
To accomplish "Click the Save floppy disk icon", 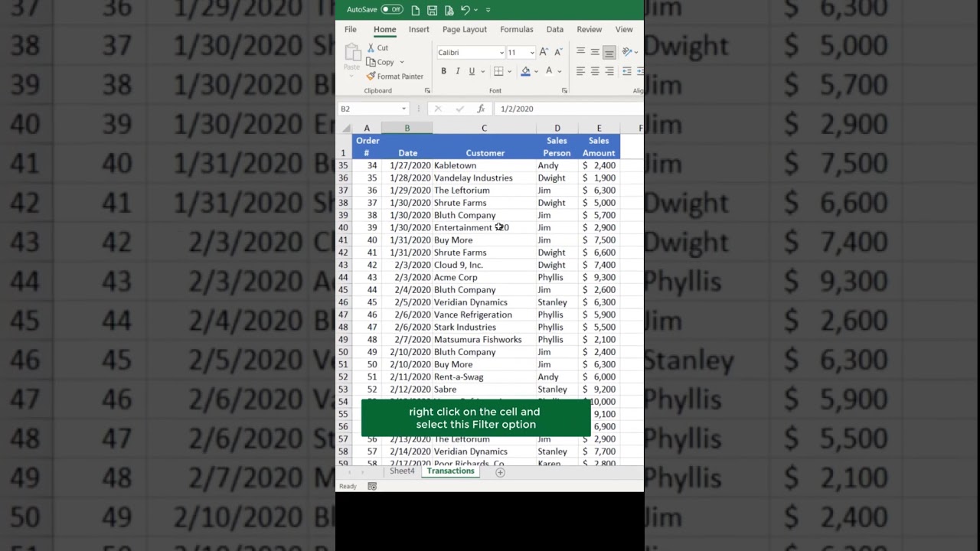I will [x=432, y=10].
